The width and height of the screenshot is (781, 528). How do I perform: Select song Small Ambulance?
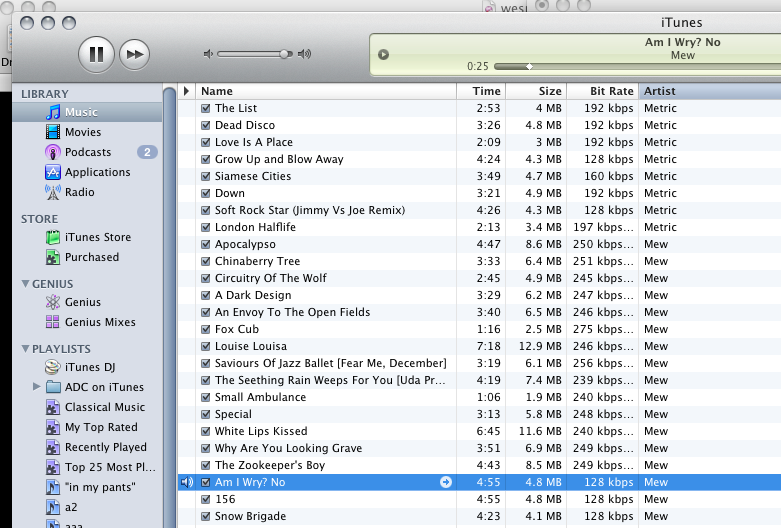point(260,397)
